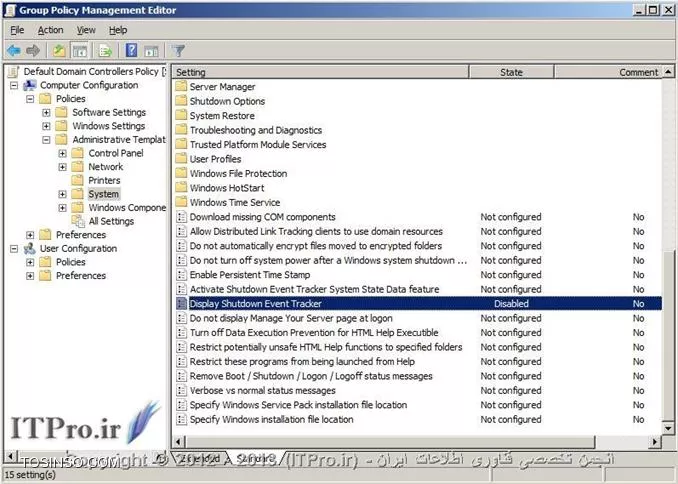Click the Download missing COM components policy icon
Viewport: 678px width, 484px height.
[x=182, y=217]
